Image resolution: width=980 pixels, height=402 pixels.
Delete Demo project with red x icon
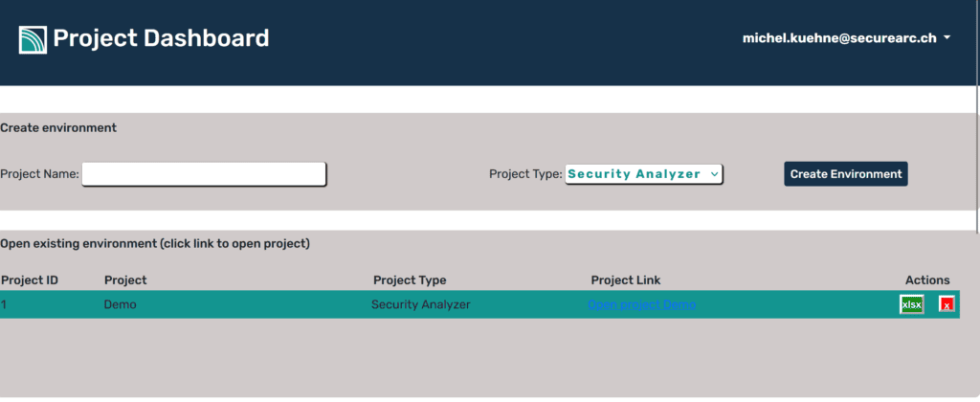click(x=947, y=304)
